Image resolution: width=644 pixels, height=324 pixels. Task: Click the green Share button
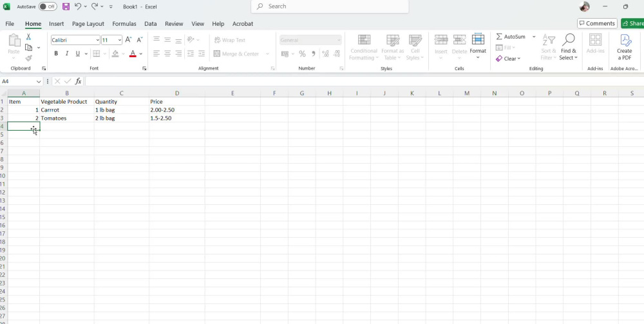(x=632, y=23)
